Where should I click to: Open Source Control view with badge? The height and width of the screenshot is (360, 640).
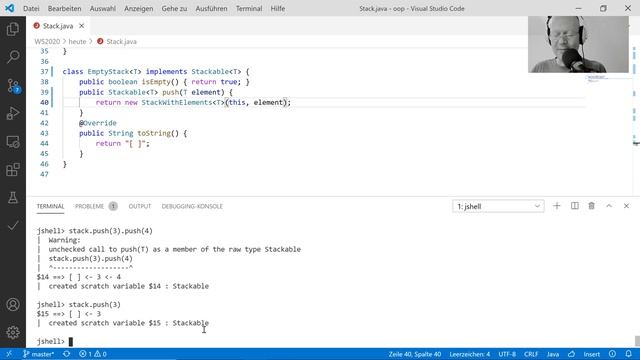point(13,86)
